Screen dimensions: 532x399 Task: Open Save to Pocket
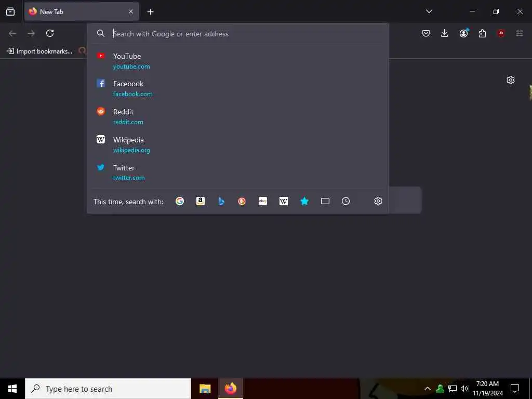[426, 33]
